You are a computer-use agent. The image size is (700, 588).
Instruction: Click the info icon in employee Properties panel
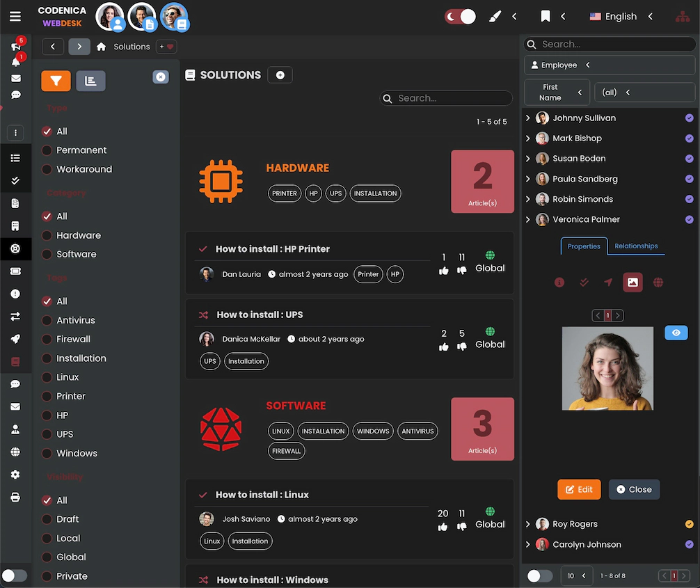[x=559, y=283]
